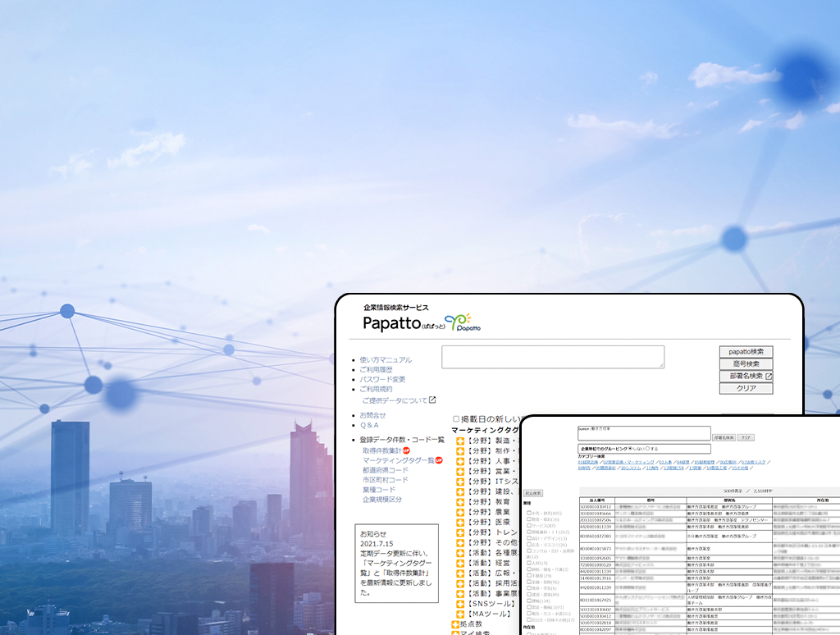Image resolution: width=840 pixels, height=635 pixels.
Task: Expand the 【活動】広報 tag group
Action: tap(459, 573)
